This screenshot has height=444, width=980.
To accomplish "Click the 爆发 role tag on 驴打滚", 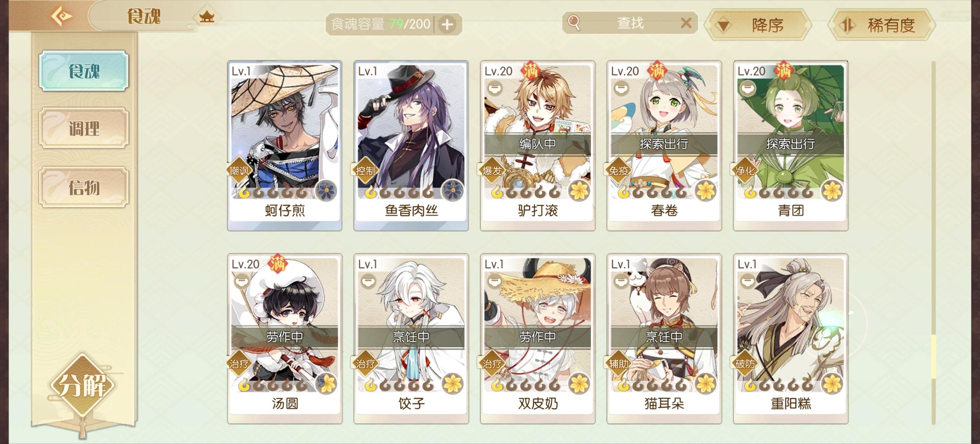I will [492, 171].
